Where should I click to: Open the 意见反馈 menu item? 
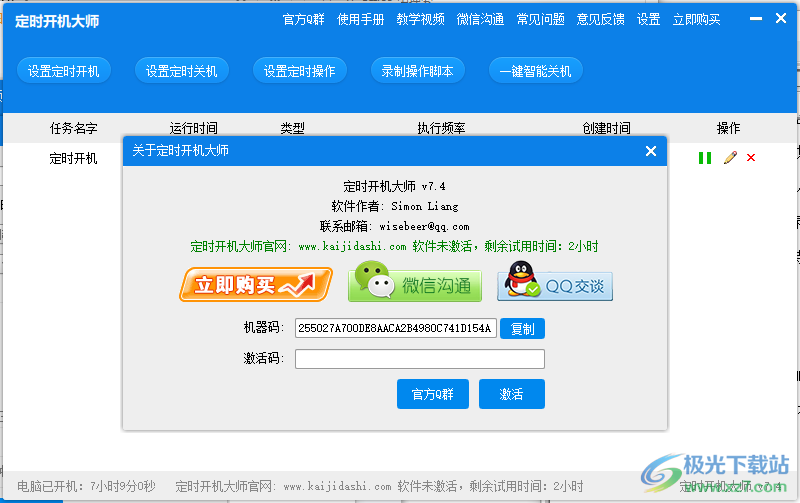coord(601,20)
